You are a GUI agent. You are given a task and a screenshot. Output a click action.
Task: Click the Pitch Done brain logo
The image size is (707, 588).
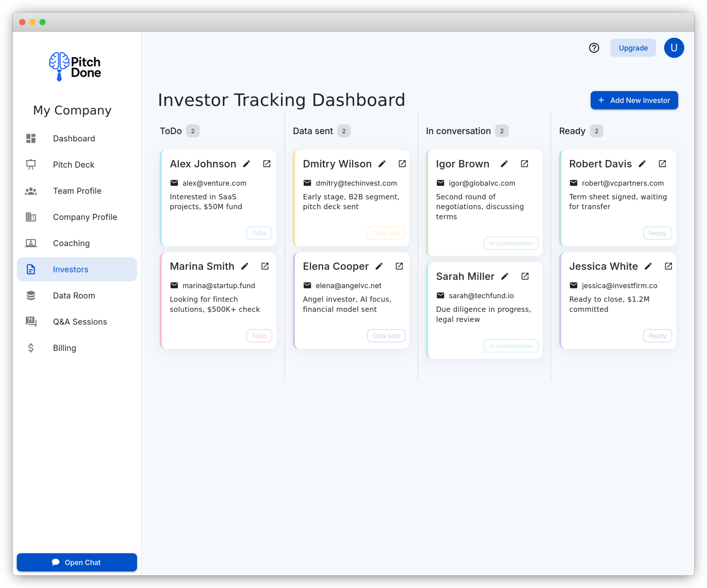(75, 66)
